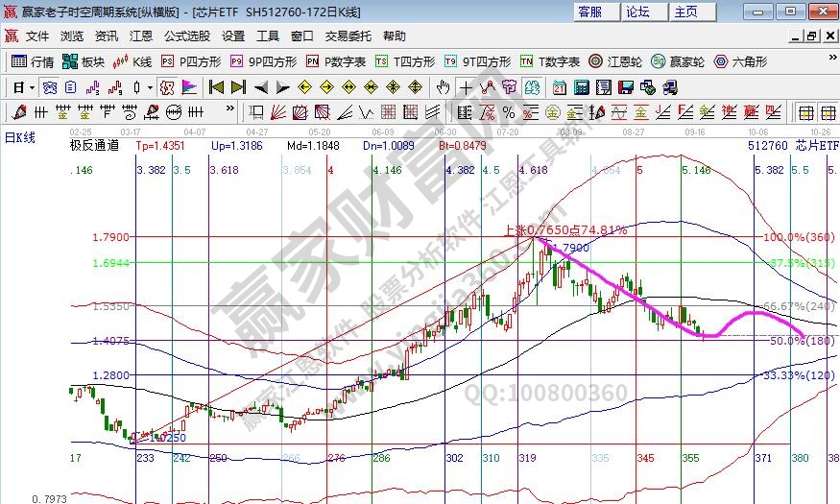Select the hand pan tool

(x=444, y=87)
